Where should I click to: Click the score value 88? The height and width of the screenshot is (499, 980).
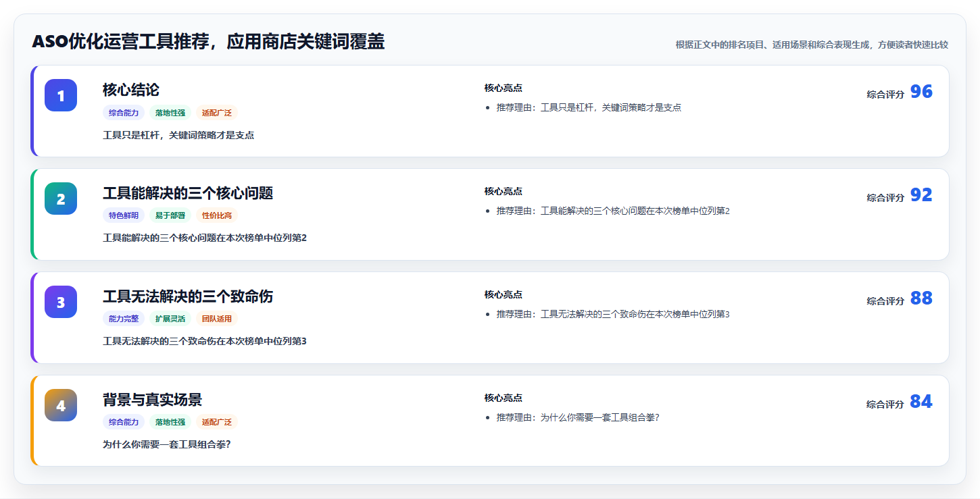921,298
